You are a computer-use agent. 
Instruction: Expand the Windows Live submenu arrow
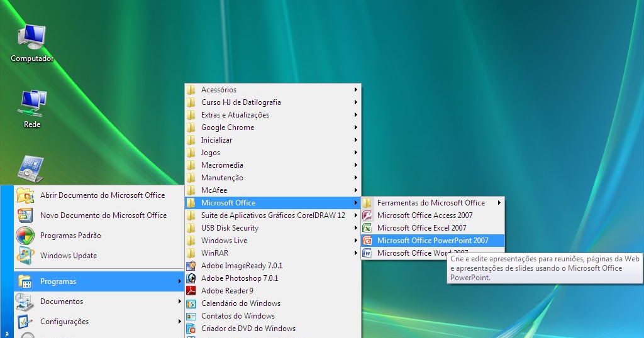pyautogui.click(x=356, y=241)
